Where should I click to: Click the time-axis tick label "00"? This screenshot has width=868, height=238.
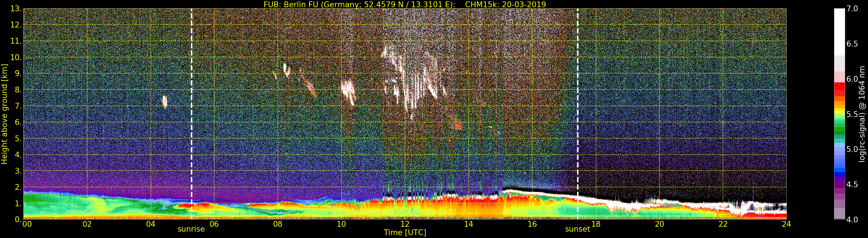pos(27,224)
